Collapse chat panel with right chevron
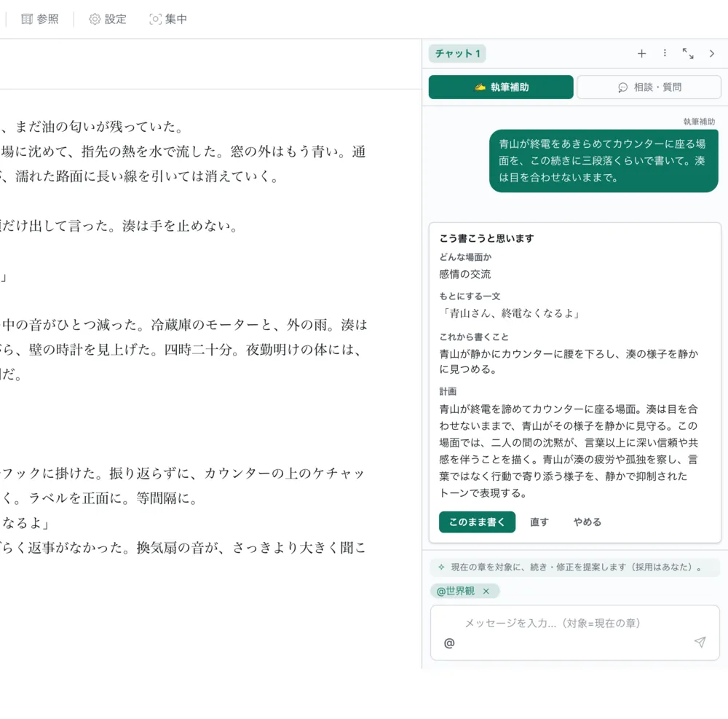This screenshot has width=728, height=719. tap(711, 53)
